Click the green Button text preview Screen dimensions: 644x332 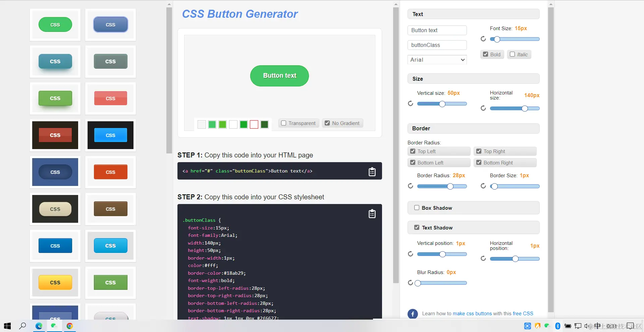(x=279, y=76)
